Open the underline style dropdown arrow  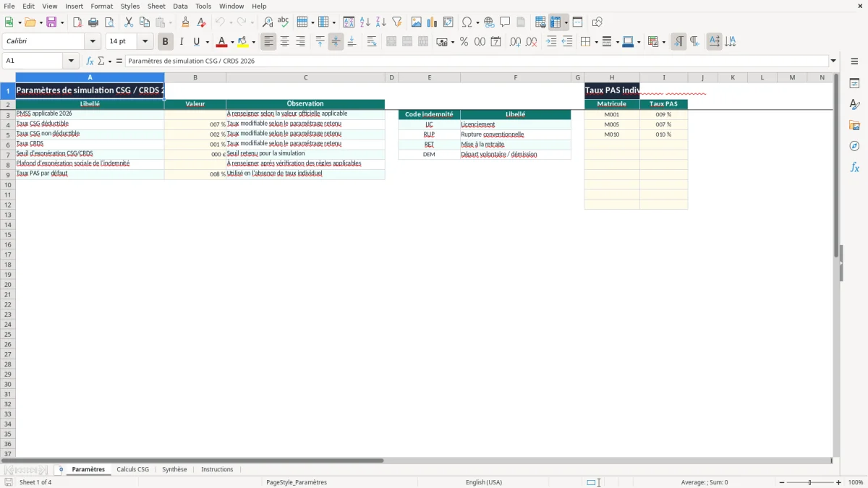click(x=208, y=42)
